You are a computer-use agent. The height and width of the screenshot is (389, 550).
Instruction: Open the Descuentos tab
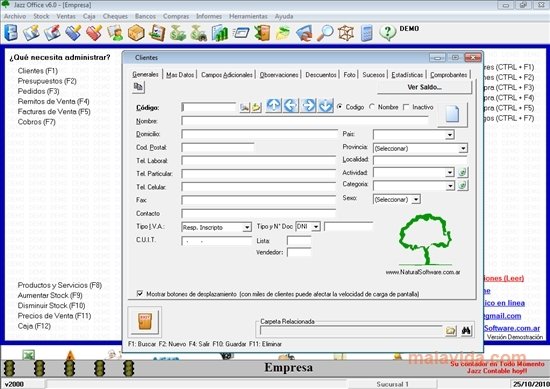tap(321, 75)
